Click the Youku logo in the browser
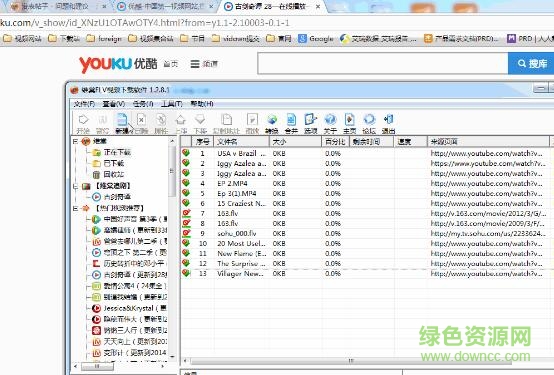The width and height of the screenshot is (554, 375). click(118, 64)
